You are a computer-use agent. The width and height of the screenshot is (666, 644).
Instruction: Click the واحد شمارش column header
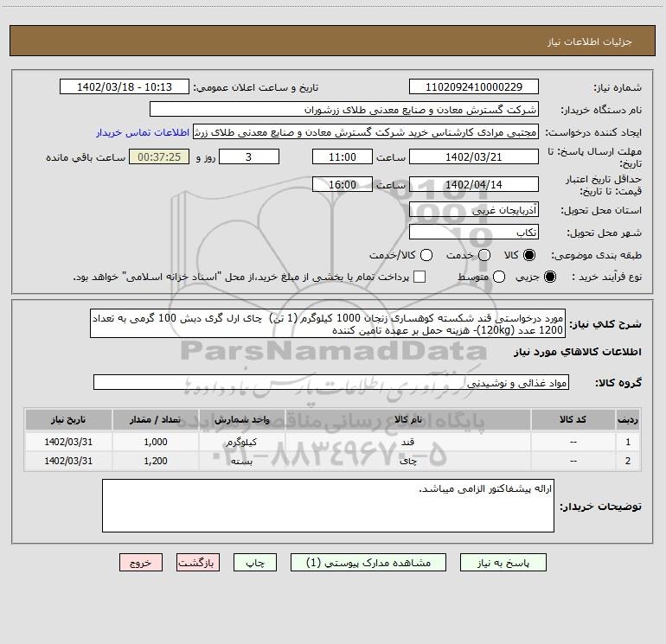[242, 420]
